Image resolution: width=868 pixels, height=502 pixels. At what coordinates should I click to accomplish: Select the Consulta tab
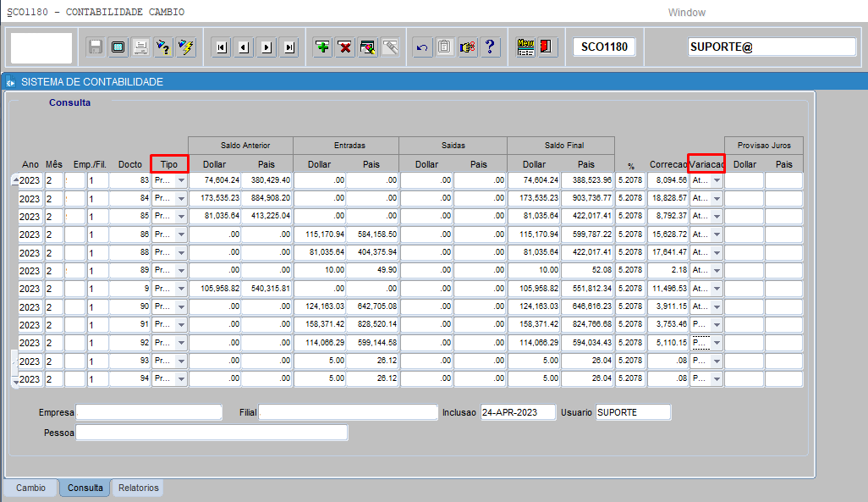pyautogui.click(x=85, y=488)
